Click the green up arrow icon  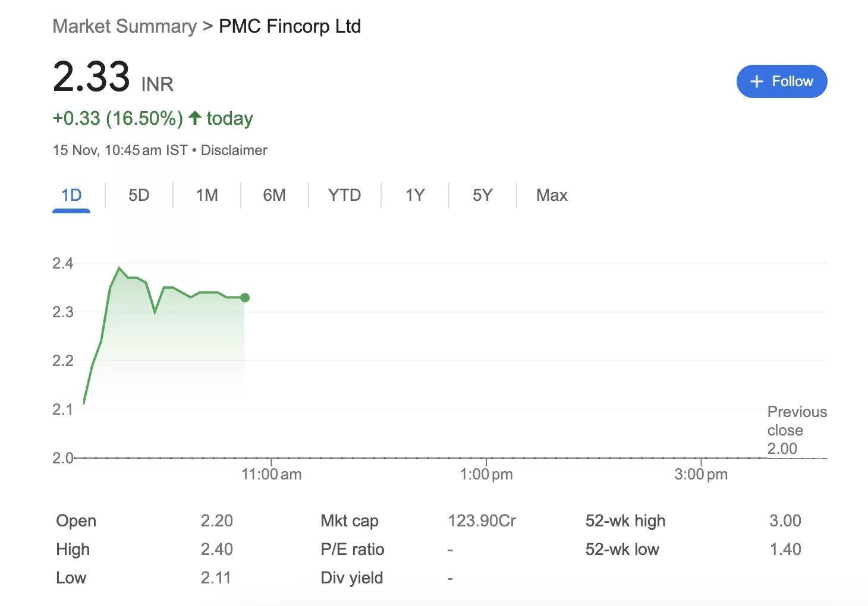(x=195, y=118)
